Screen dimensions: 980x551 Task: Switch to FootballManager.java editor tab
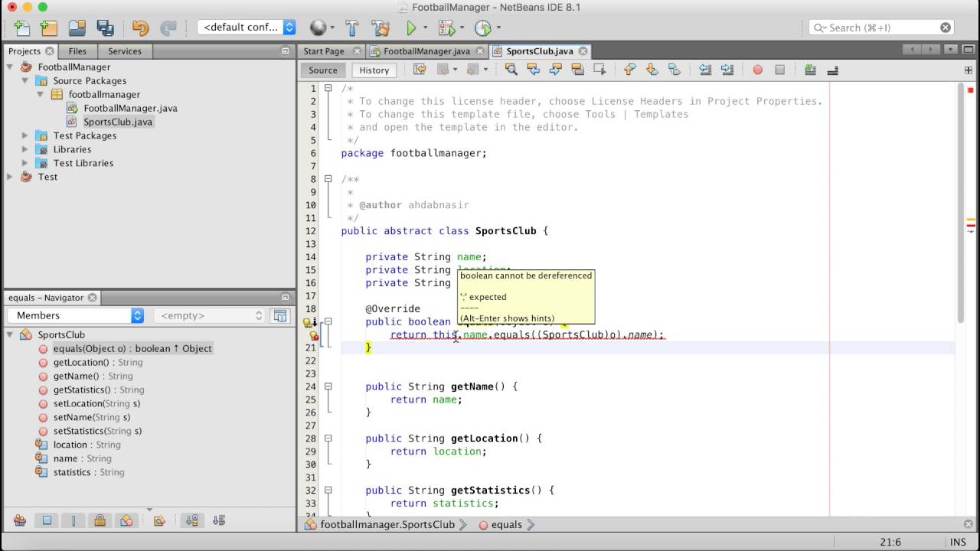(426, 51)
